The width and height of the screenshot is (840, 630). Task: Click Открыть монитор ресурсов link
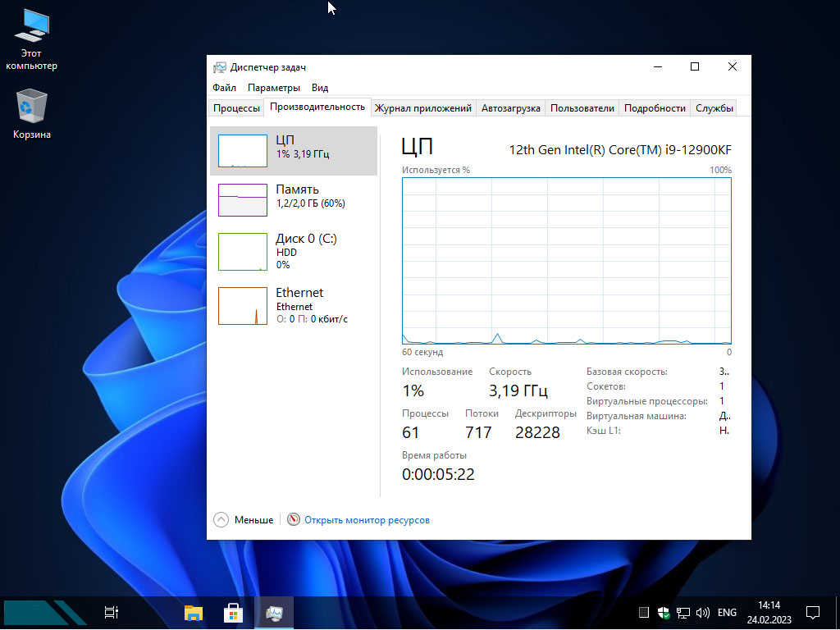(367, 520)
